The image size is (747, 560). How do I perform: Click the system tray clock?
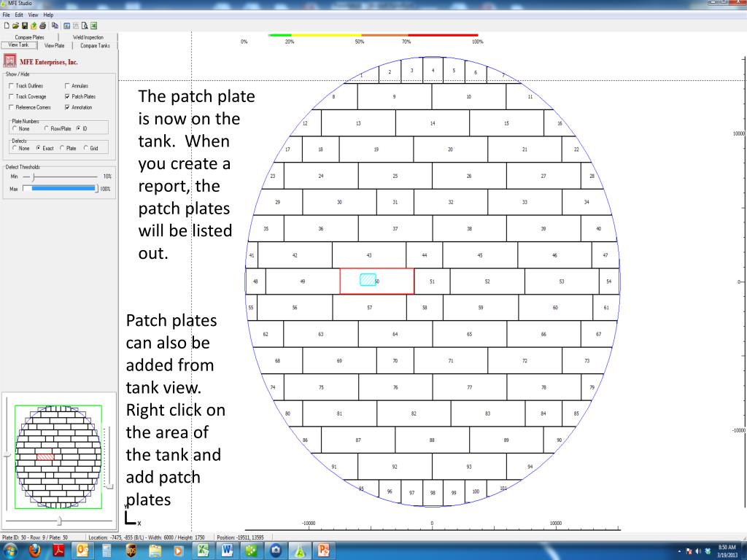point(727,551)
